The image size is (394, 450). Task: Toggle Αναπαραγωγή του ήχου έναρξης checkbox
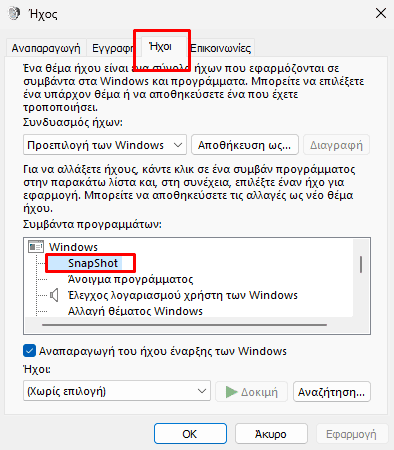coord(29,351)
